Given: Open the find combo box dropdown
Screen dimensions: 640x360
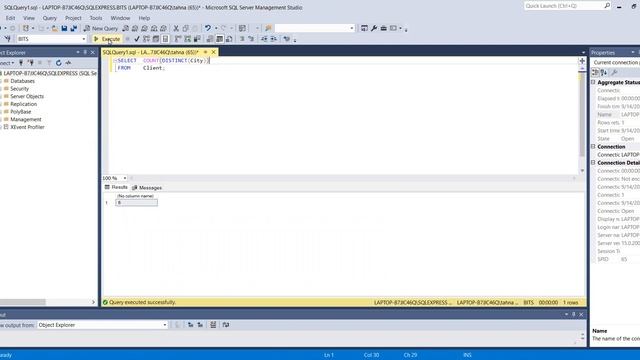Looking at the screenshot, I should [352, 28].
